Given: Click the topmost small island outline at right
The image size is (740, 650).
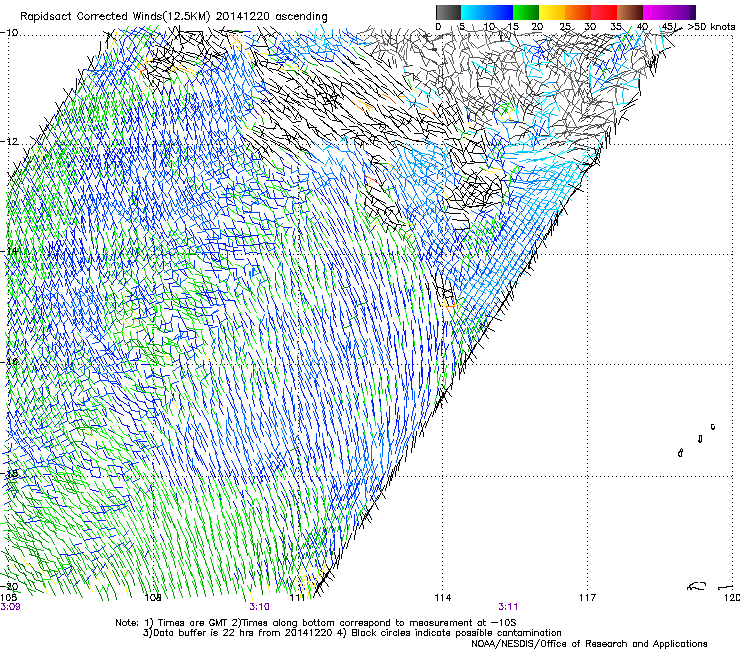Looking at the screenshot, I should pos(713,427).
